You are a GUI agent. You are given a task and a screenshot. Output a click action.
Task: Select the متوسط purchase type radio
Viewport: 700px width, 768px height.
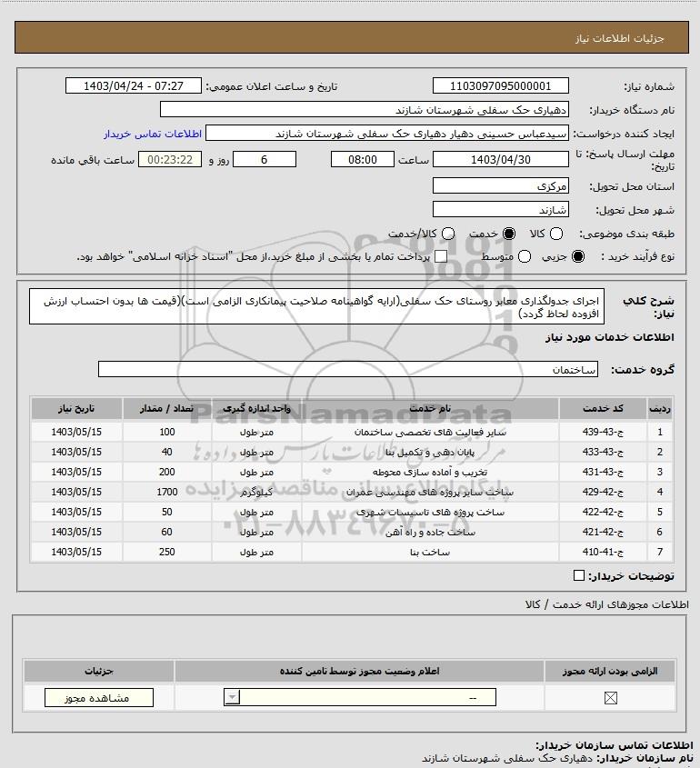coord(525,256)
